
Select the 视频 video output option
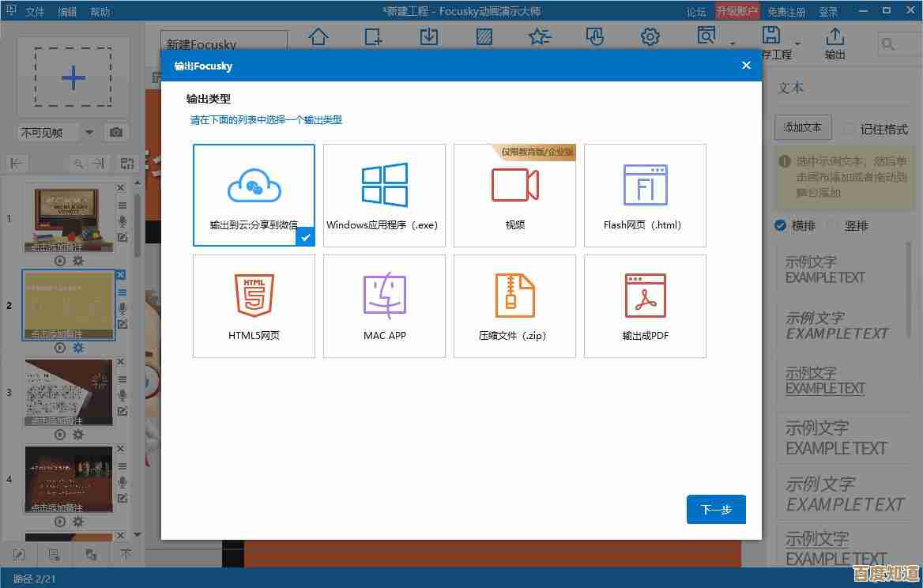514,194
